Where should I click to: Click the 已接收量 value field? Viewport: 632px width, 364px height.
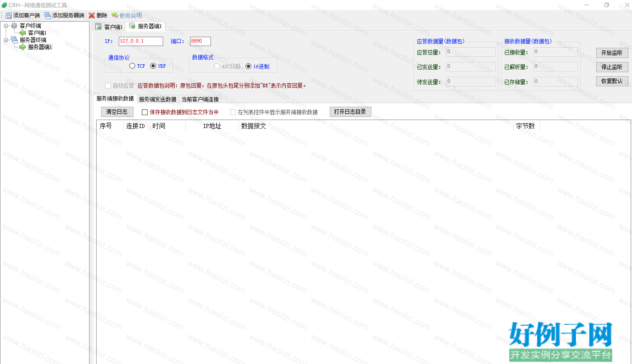click(556, 52)
